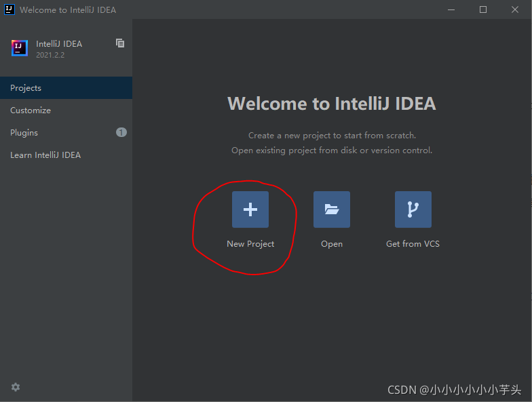The image size is (532, 402).
Task: Click the Plugins notification badge showing 1
Action: [121, 132]
